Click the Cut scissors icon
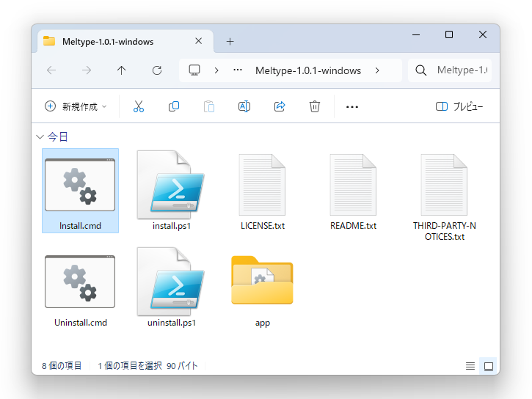This screenshot has width=532, height=399. (139, 106)
